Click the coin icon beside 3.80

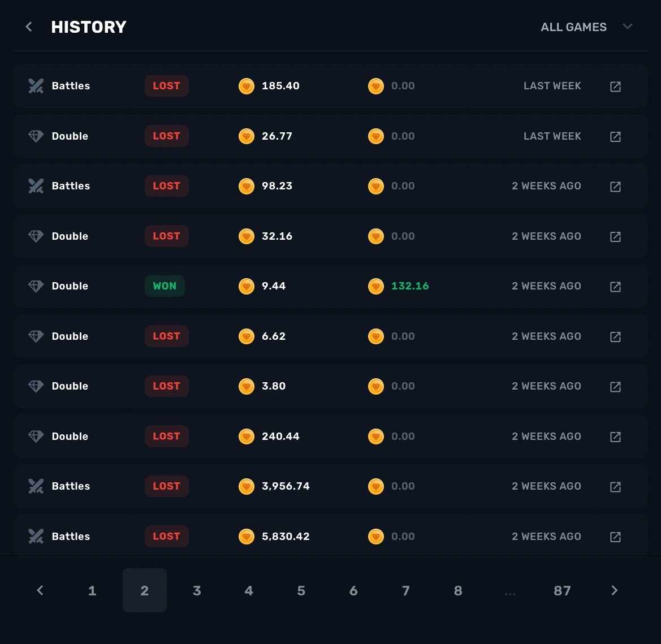pyautogui.click(x=246, y=386)
